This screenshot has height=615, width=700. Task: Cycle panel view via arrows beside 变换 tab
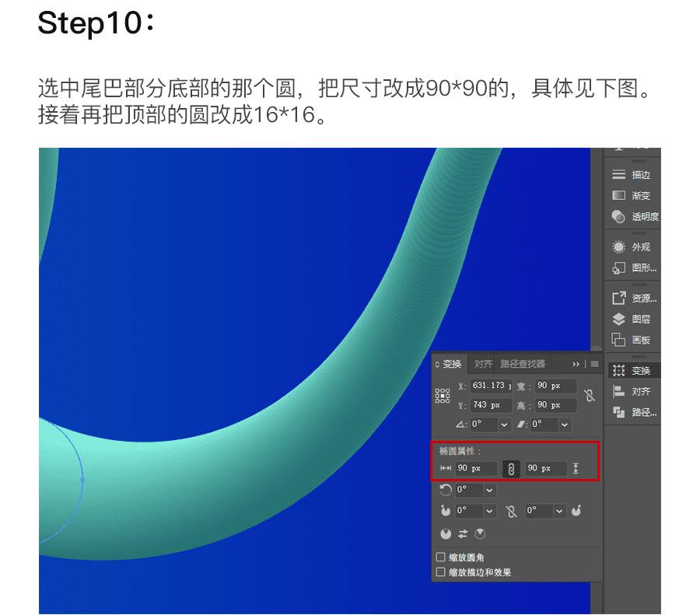(x=437, y=365)
